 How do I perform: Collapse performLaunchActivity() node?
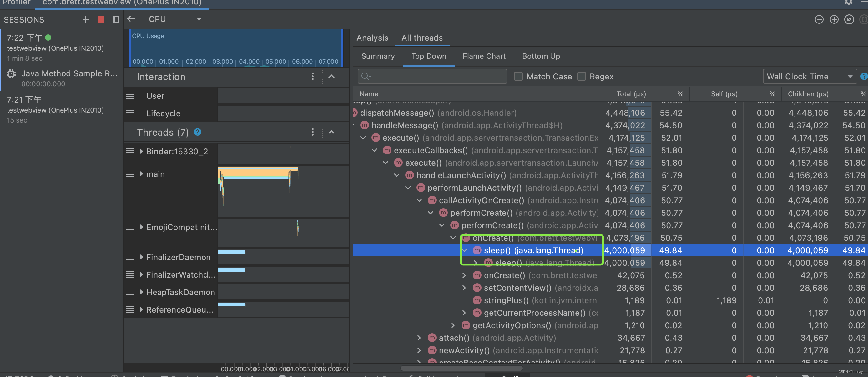(408, 188)
